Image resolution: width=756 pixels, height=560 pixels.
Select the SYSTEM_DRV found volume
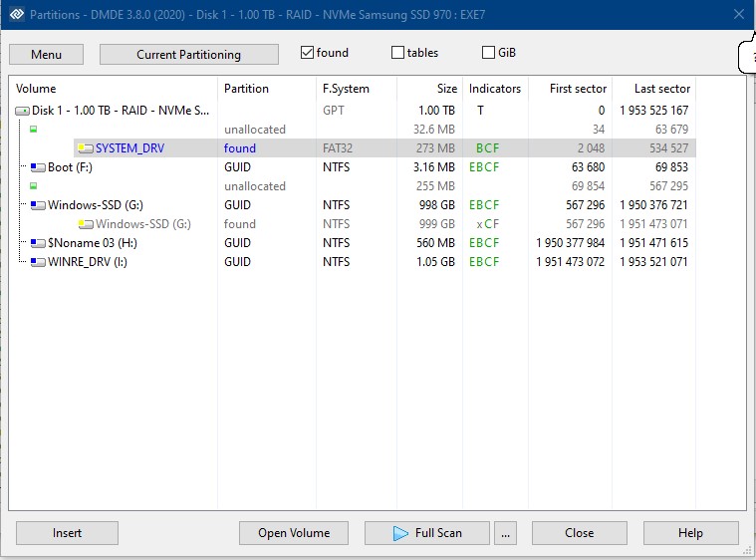coord(384,148)
